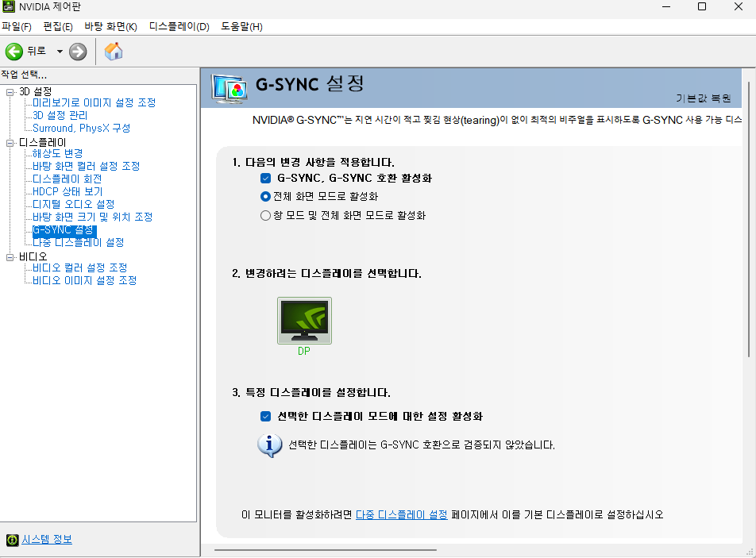
Task: Click the 비디오 category label
Action: tap(33, 257)
